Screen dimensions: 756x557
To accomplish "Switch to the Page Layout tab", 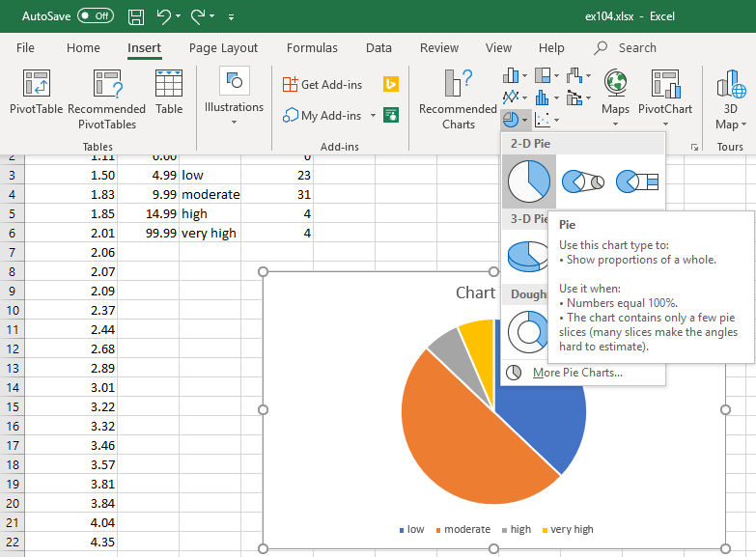I will coord(223,47).
